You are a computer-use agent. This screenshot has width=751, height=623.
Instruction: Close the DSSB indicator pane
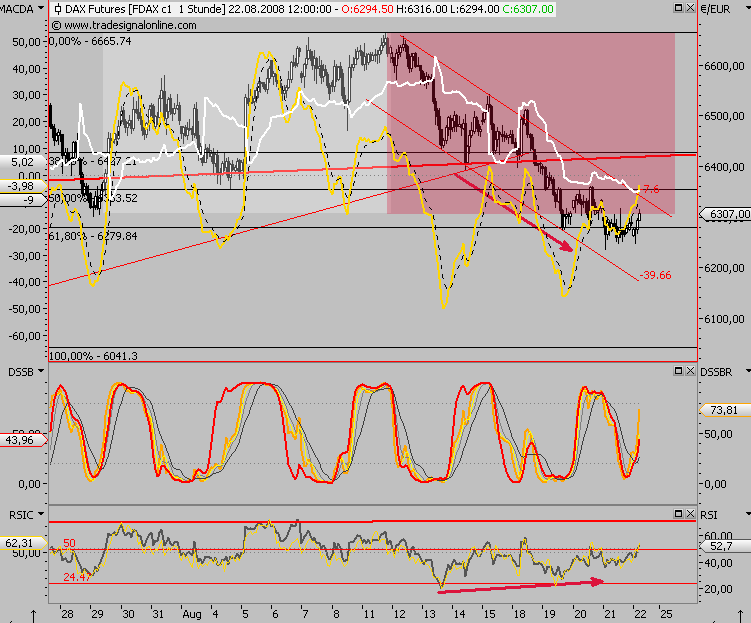(x=690, y=371)
